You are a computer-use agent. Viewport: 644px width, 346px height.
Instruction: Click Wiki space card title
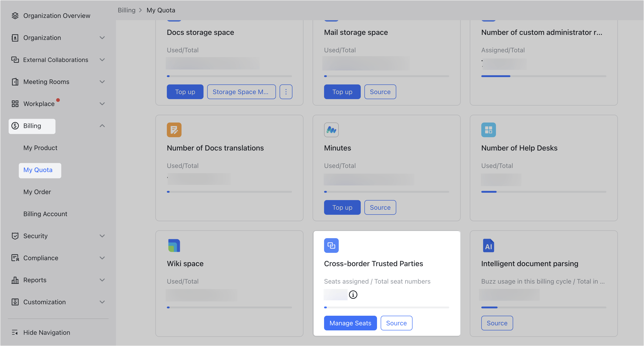click(185, 264)
